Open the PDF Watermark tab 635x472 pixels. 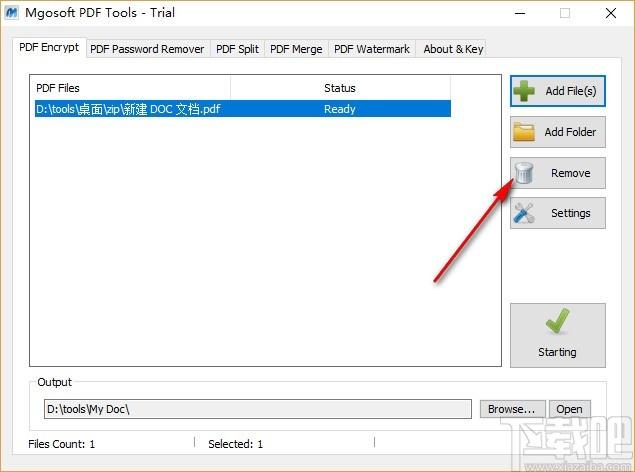pyautogui.click(x=372, y=49)
